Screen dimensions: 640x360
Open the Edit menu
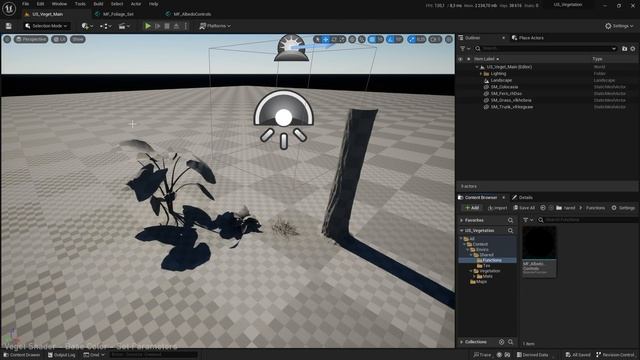tap(40, 4)
